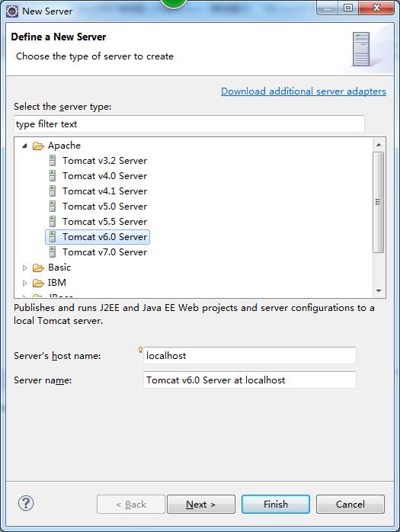Select Tomcat v5.5 Server entry

click(x=104, y=222)
